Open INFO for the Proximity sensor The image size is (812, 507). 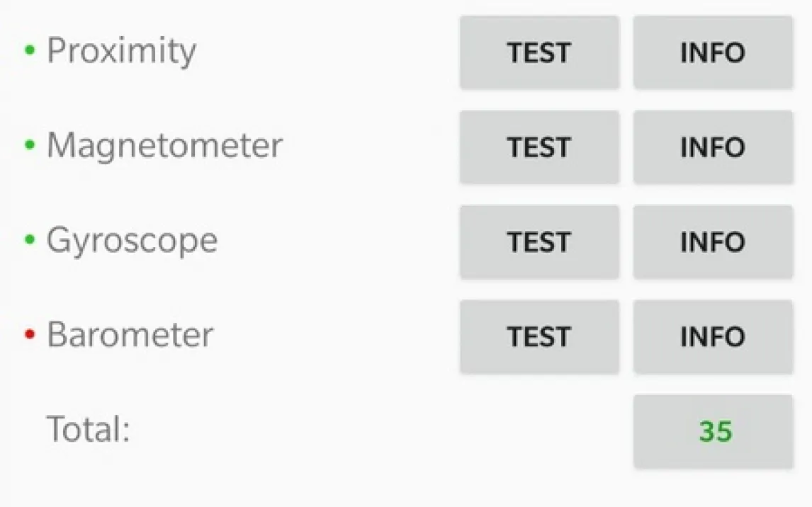[x=713, y=53]
